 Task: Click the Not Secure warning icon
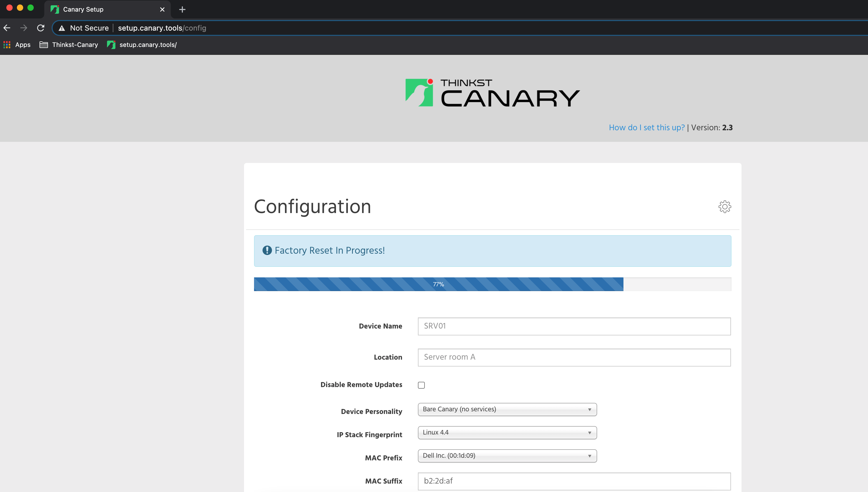62,28
